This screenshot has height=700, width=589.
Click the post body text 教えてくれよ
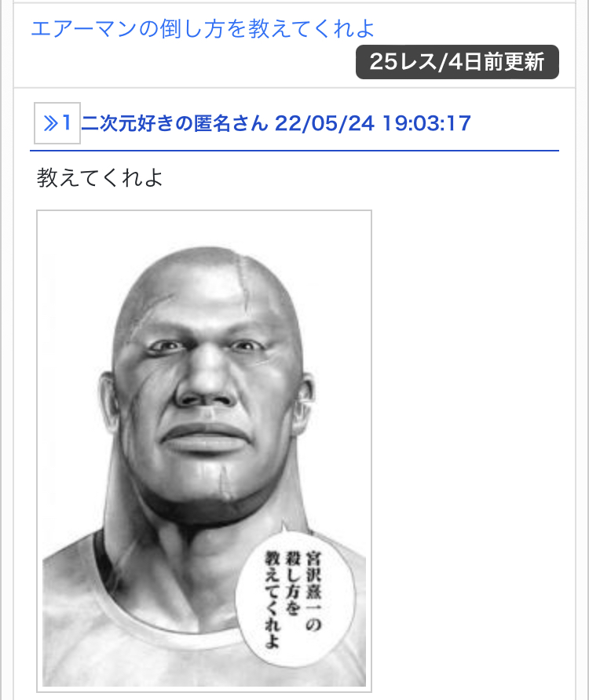[100, 177]
